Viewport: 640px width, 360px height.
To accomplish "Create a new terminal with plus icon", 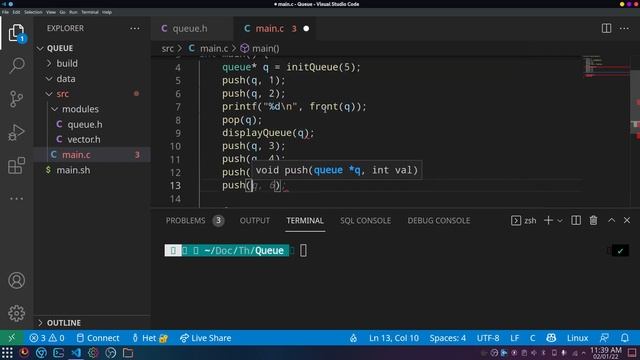I will click(x=548, y=220).
